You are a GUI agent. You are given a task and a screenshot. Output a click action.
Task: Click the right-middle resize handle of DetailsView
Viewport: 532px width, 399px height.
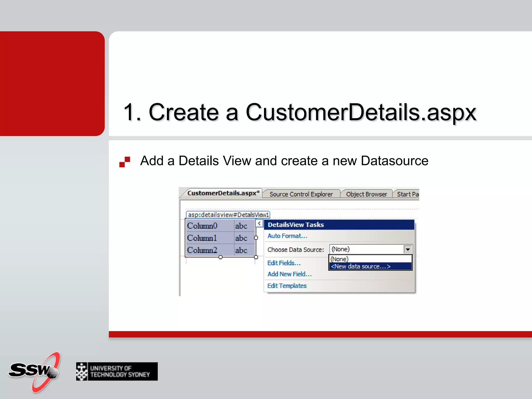point(256,238)
